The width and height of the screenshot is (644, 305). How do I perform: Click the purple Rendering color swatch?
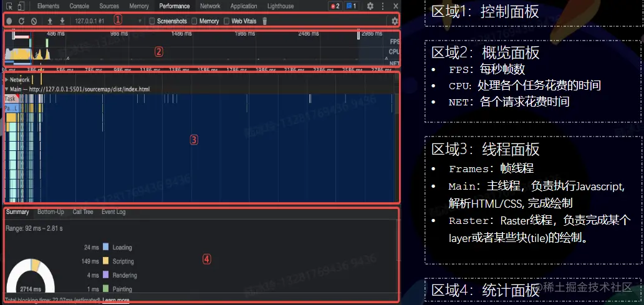[105, 275]
